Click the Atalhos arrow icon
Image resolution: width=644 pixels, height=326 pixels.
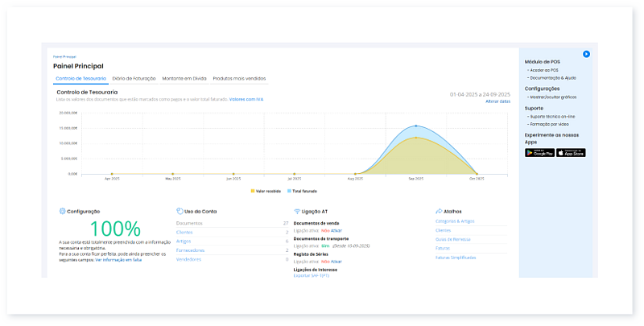click(x=437, y=211)
